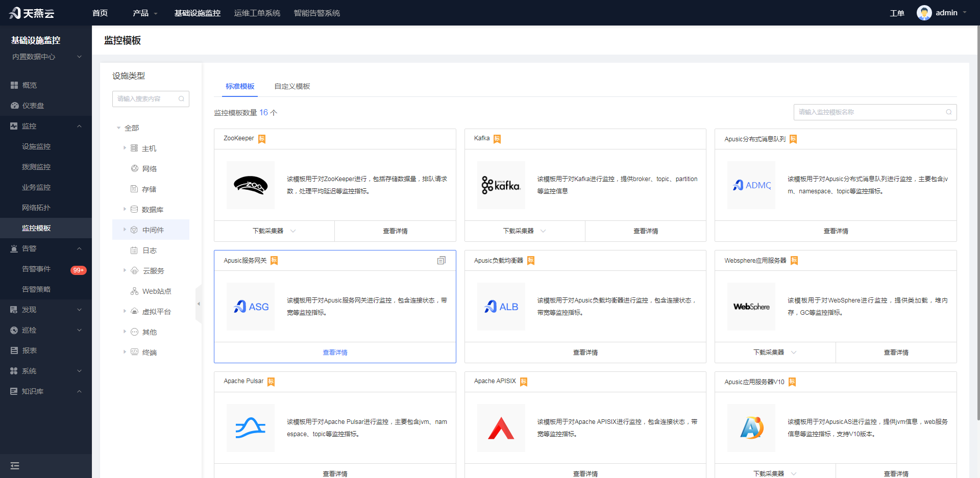This screenshot has width=980, height=478.
Task: Expand the 云服务 tree node
Action: (x=125, y=270)
